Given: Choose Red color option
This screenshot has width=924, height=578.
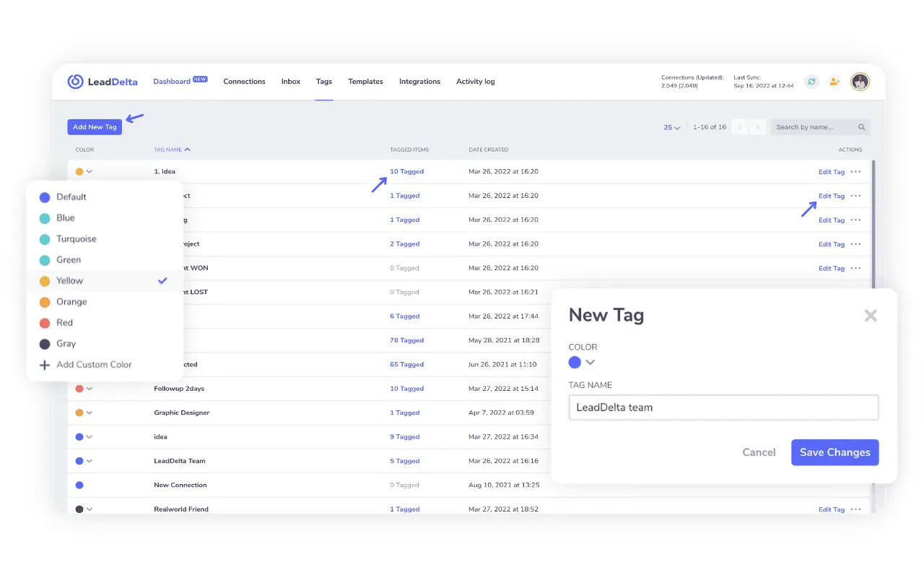Looking at the screenshot, I should click(64, 323).
